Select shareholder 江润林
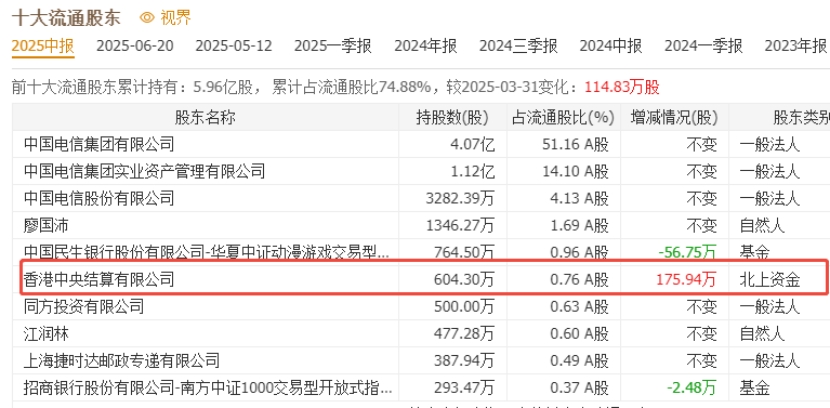 tap(46, 334)
